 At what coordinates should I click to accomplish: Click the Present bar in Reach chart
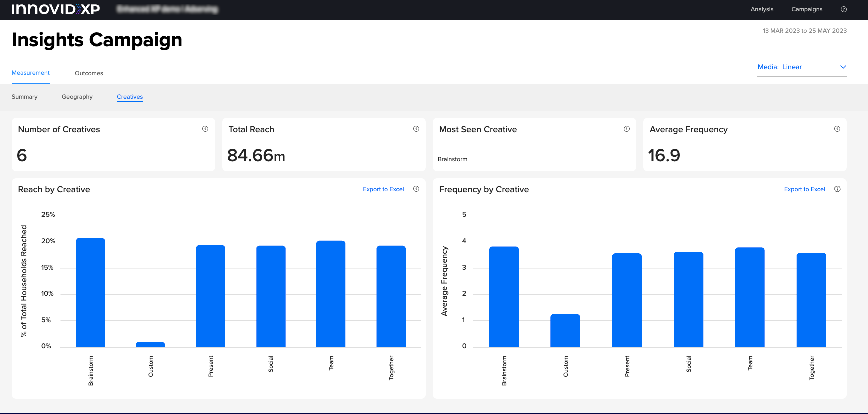point(210,296)
